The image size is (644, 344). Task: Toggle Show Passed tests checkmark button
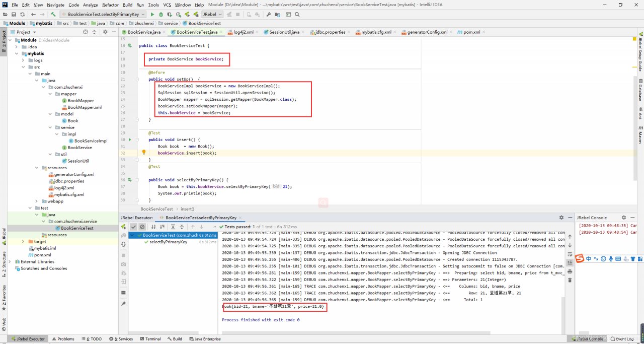click(133, 227)
